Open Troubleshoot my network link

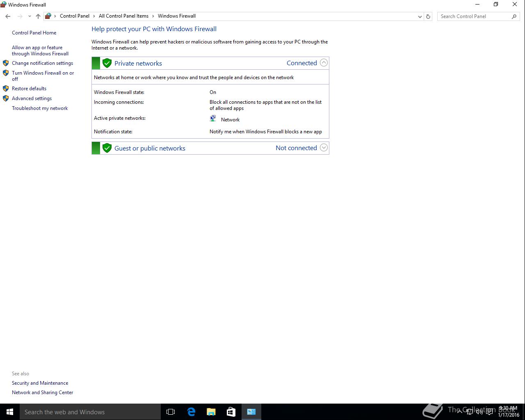[x=40, y=108]
